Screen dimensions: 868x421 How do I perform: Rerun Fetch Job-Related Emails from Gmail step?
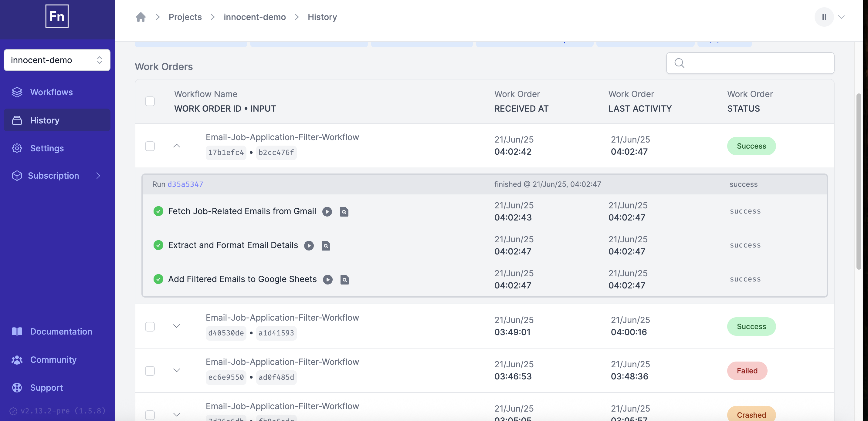[327, 211]
